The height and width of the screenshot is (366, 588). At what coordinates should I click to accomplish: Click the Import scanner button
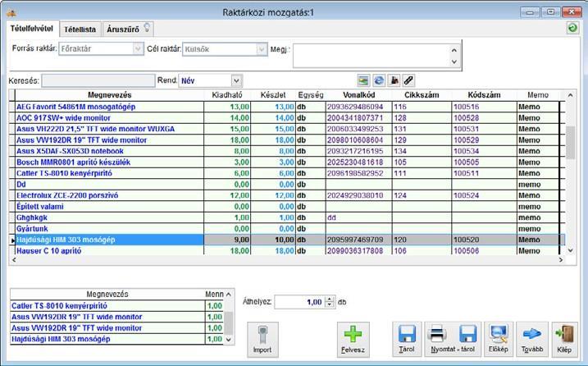point(262,340)
